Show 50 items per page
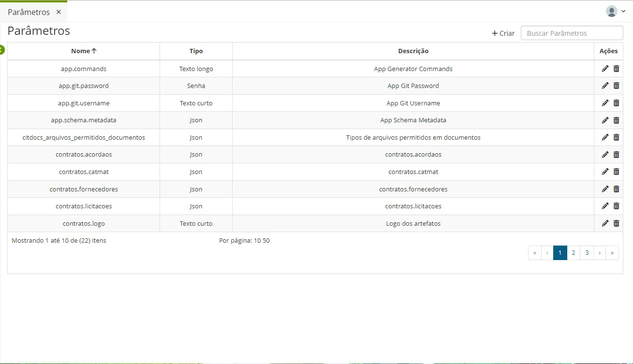The image size is (633, 364). pyautogui.click(x=266, y=240)
